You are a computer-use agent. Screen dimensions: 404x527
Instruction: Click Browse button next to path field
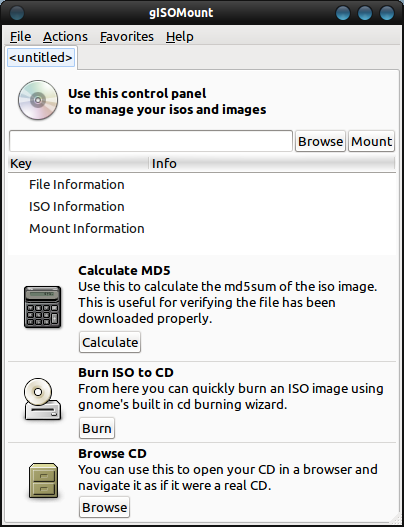pos(320,141)
